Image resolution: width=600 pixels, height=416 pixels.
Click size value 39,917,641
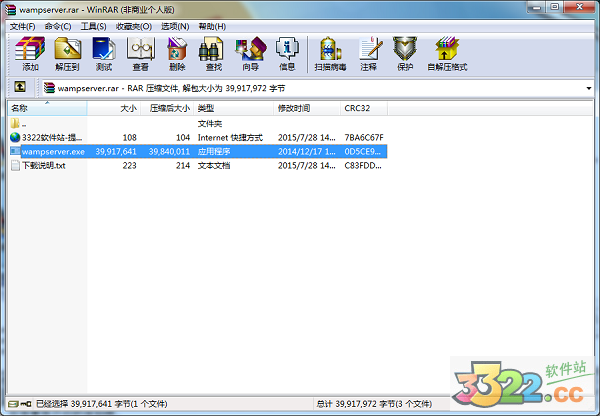tap(116, 152)
